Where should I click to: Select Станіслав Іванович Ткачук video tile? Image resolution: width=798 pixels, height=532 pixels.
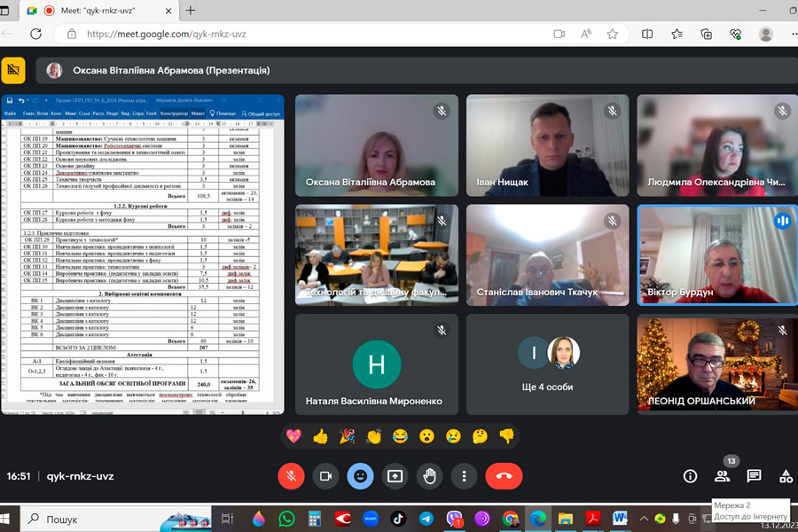548,255
